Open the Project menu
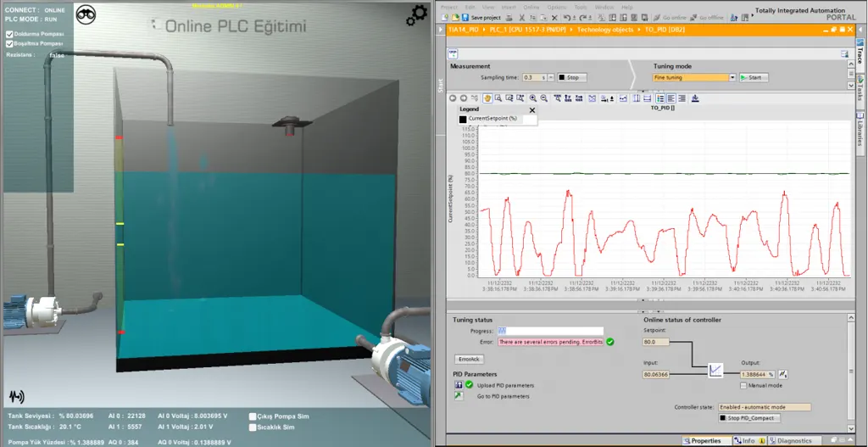 pyautogui.click(x=449, y=7)
